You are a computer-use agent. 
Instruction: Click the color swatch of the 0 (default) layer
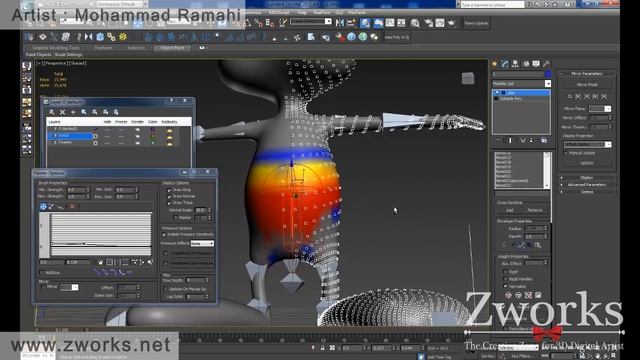point(153,129)
